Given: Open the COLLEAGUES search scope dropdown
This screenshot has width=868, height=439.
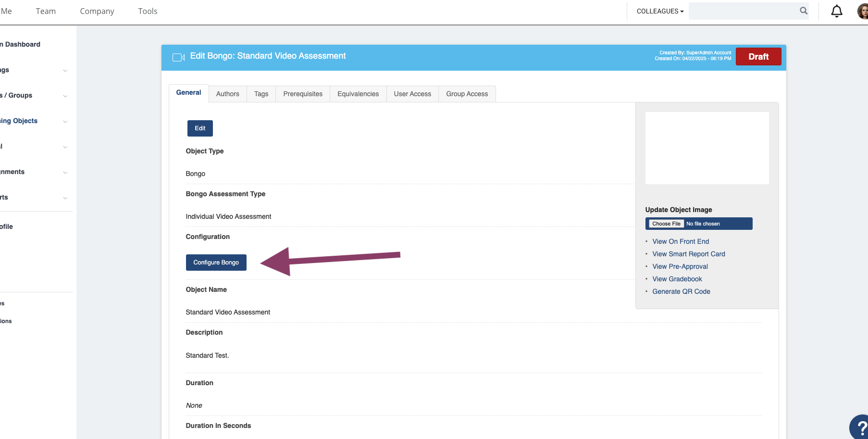Looking at the screenshot, I should pos(660,11).
